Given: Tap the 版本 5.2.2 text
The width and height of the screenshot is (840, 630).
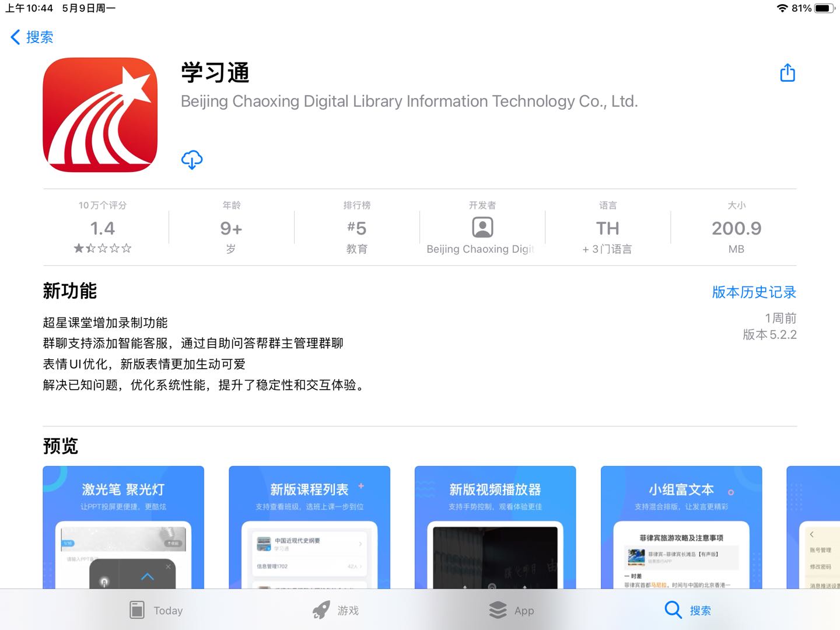Looking at the screenshot, I should 769,335.
